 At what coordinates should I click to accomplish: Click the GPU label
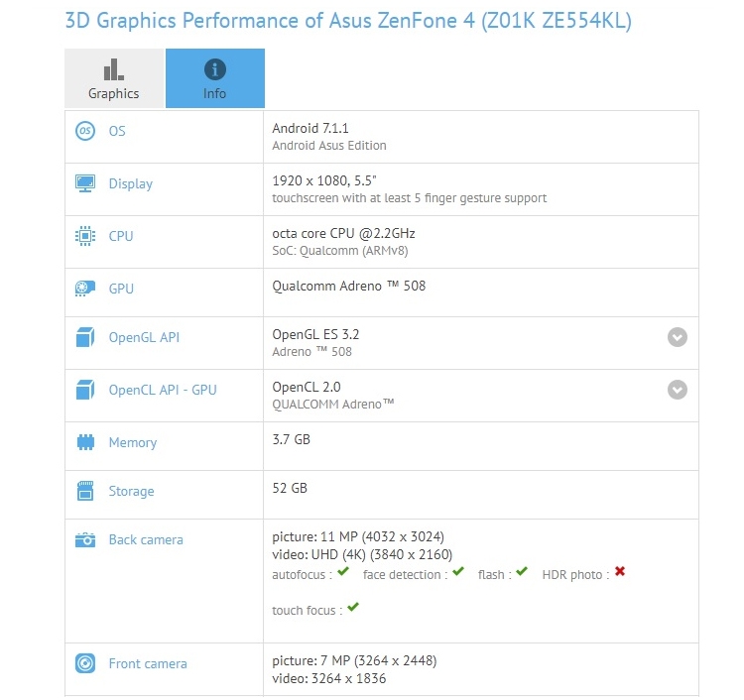(121, 289)
